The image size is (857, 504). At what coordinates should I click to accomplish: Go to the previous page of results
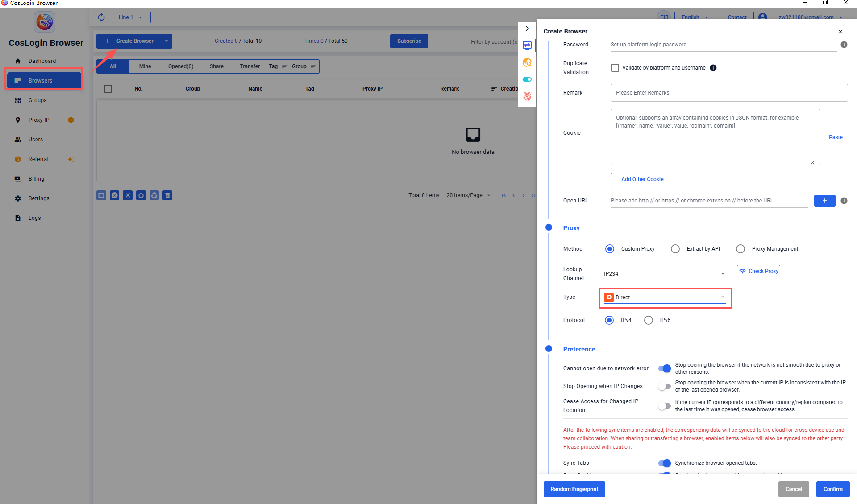[x=514, y=195]
